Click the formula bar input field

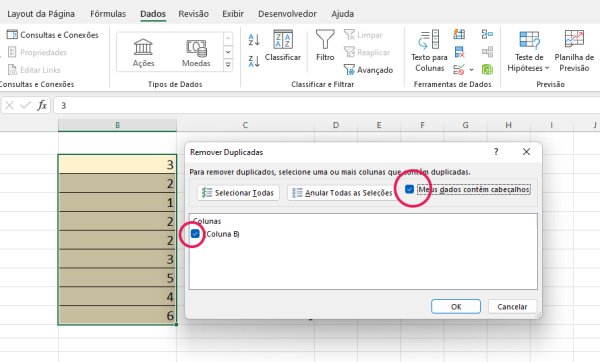pyautogui.click(x=325, y=105)
